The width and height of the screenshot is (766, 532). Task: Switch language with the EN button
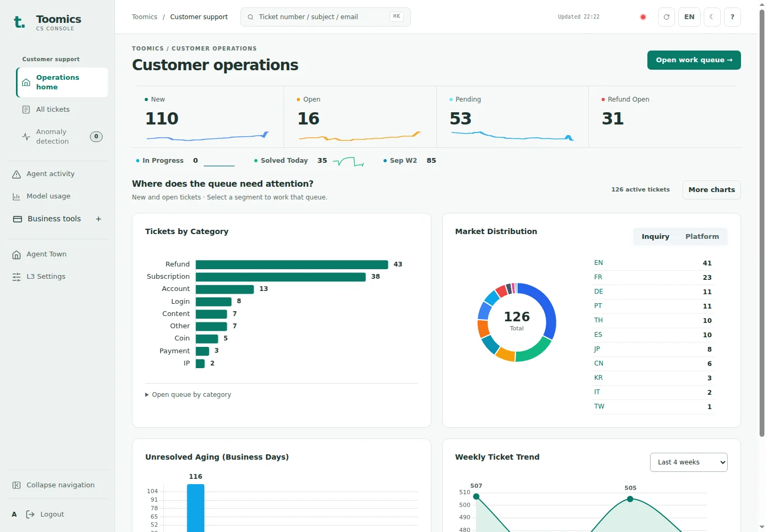(x=689, y=17)
